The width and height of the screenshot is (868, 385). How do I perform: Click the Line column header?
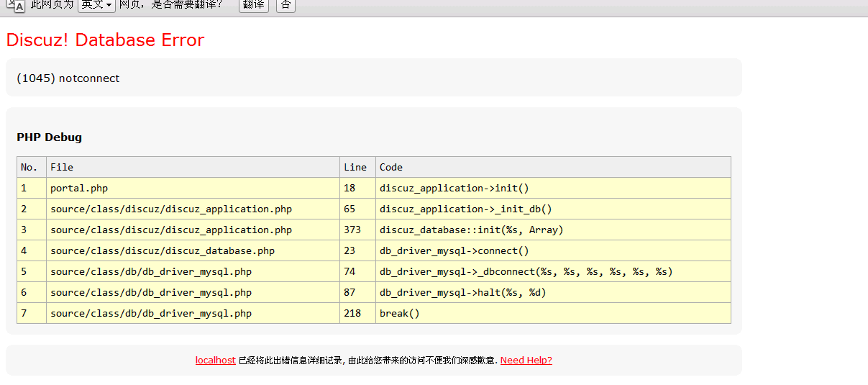click(358, 167)
